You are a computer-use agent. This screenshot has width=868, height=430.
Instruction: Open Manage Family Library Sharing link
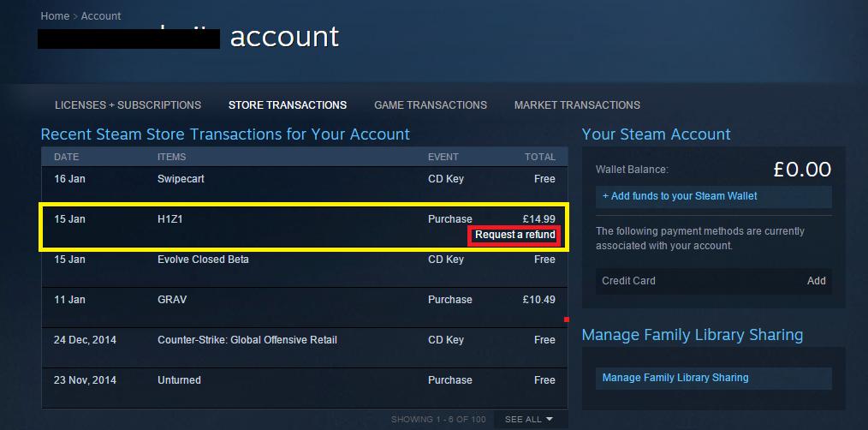pos(714,378)
